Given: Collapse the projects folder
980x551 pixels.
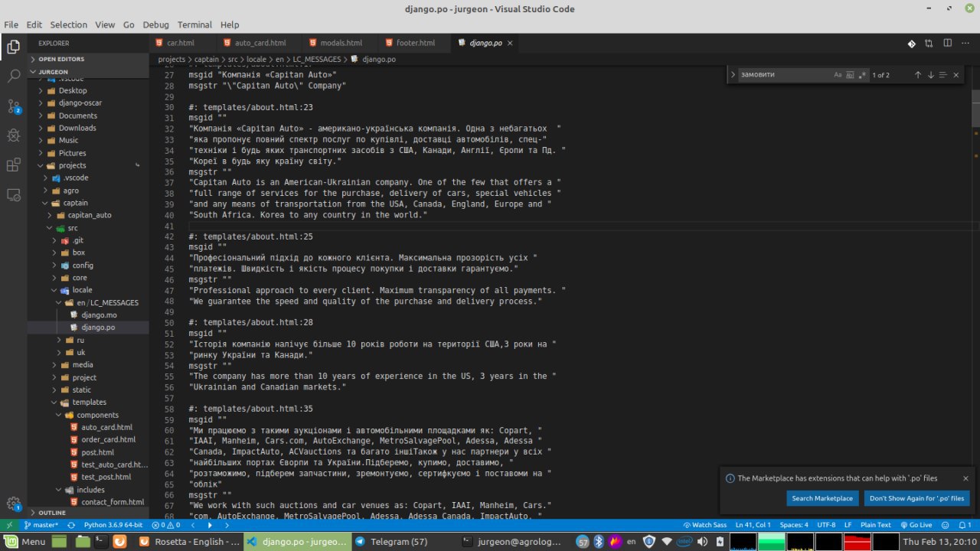Looking at the screenshot, I should click(88, 165).
